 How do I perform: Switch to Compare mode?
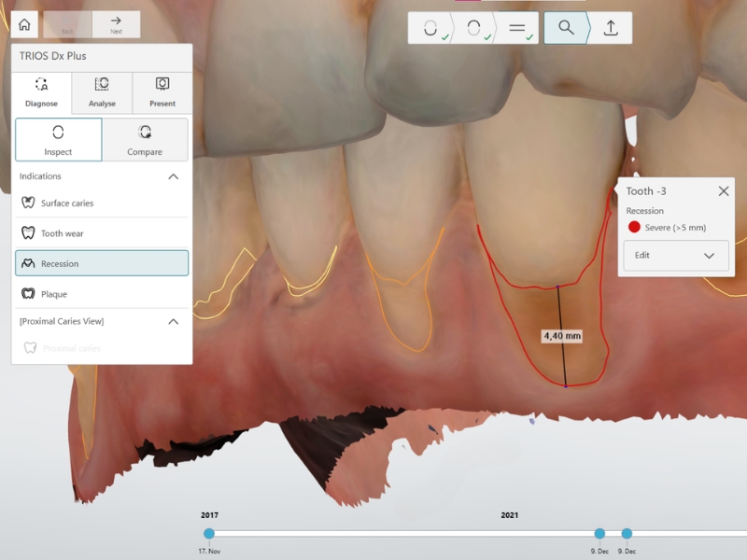(x=145, y=140)
